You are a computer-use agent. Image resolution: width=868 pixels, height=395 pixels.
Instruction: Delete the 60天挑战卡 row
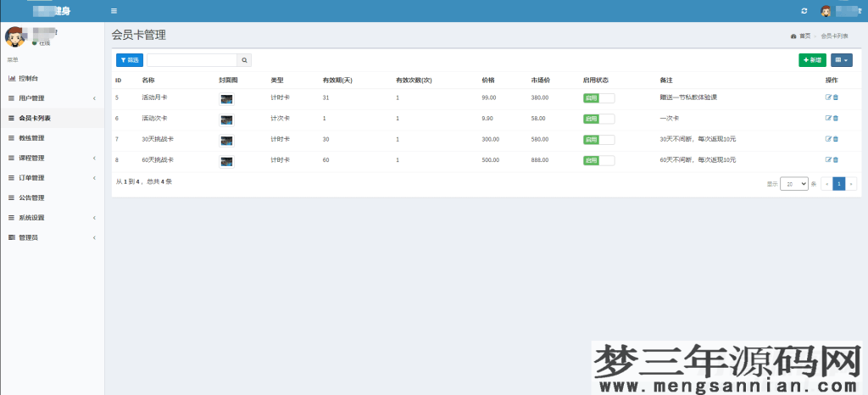pos(836,159)
